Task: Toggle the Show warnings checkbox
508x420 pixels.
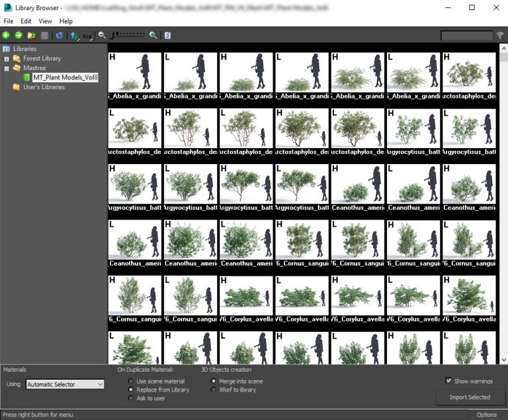Action: click(448, 380)
